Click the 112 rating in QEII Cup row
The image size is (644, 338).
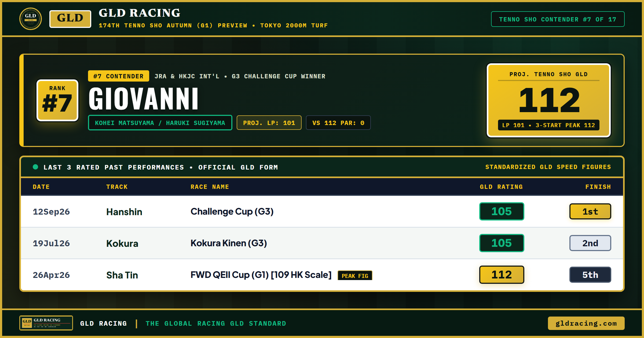coord(502,275)
